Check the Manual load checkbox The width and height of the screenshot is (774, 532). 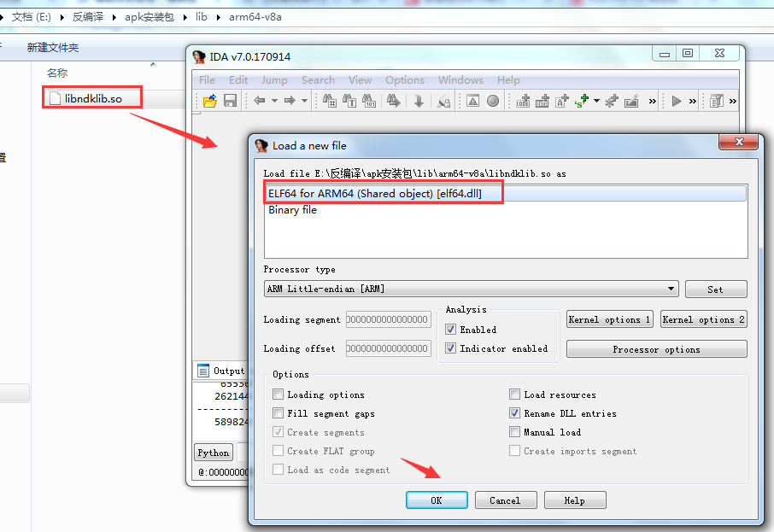[514, 432]
